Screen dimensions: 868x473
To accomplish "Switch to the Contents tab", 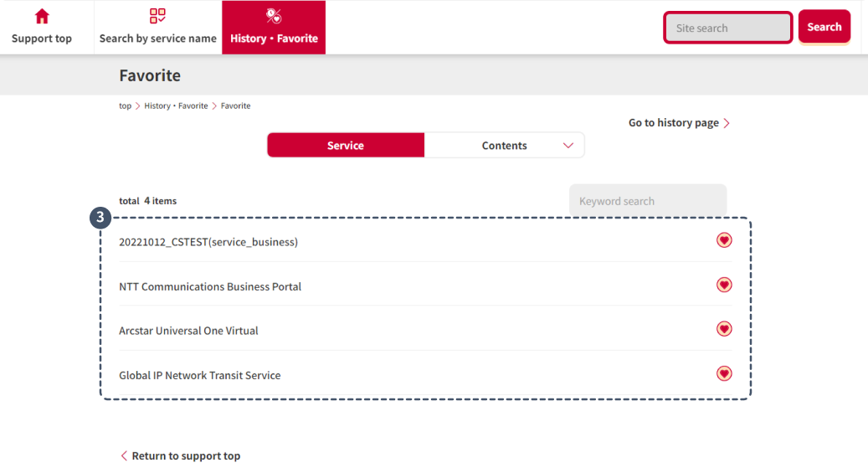I will (x=504, y=145).
